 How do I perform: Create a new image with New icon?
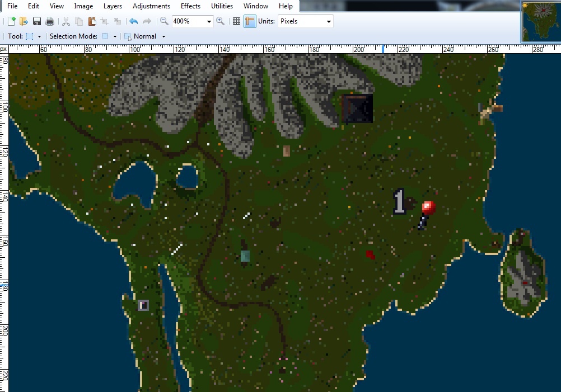click(x=11, y=21)
